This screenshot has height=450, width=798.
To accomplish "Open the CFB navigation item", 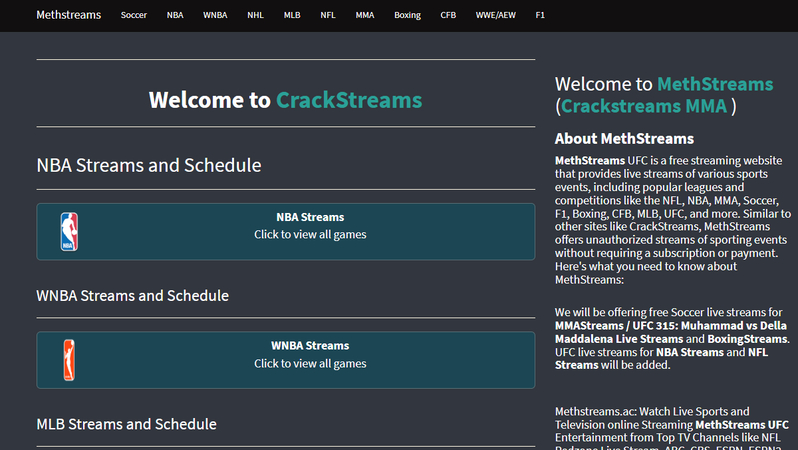I will (x=448, y=15).
